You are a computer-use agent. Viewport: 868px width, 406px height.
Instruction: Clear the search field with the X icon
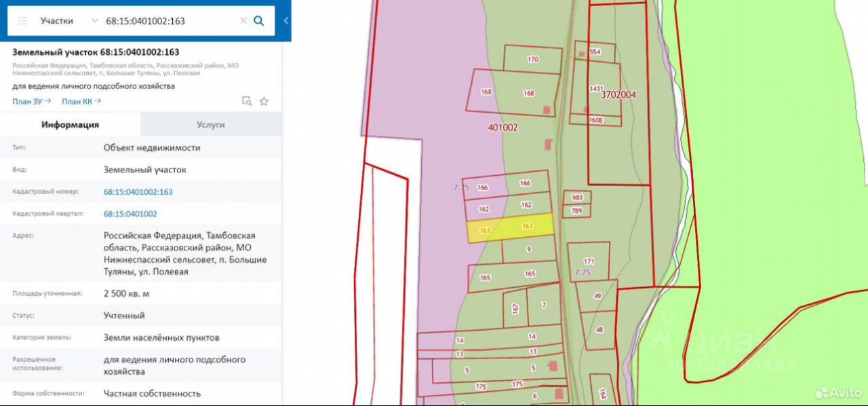pyautogui.click(x=243, y=21)
